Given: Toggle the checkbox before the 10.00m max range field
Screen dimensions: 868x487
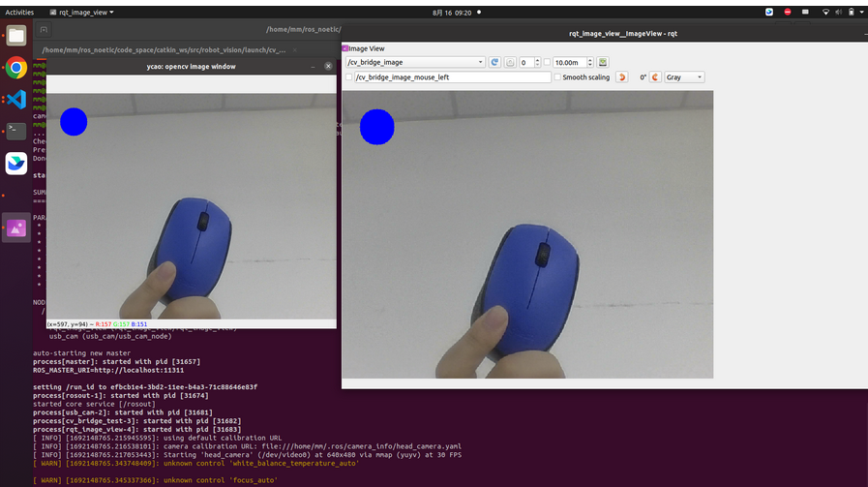Looking at the screenshot, I should click(547, 63).
